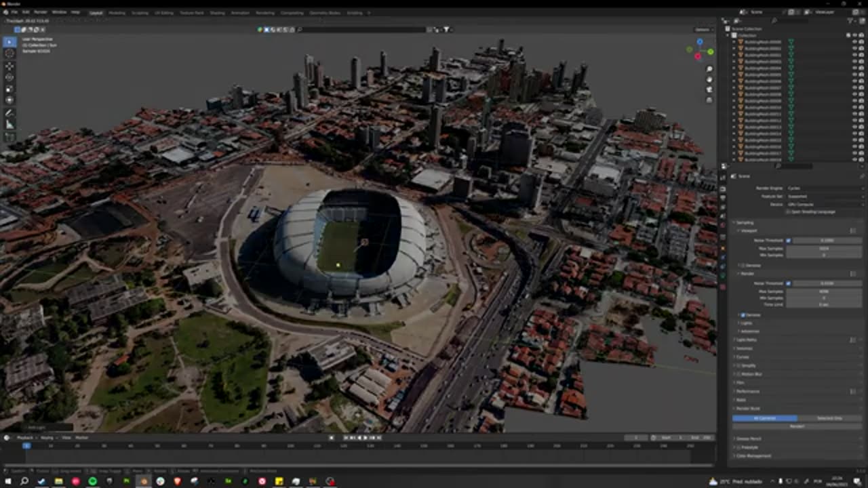Open the File menu
Viewport: 868px width, 488px height.
(x=15, y=12)
